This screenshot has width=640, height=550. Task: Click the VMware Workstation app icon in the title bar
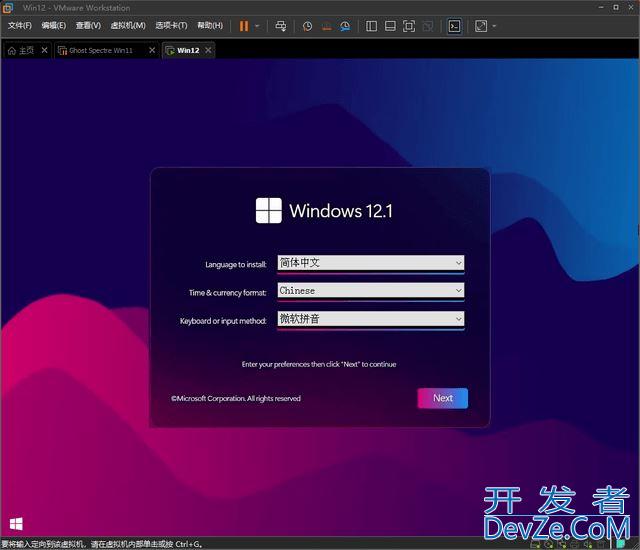click(x=8, y=7)
